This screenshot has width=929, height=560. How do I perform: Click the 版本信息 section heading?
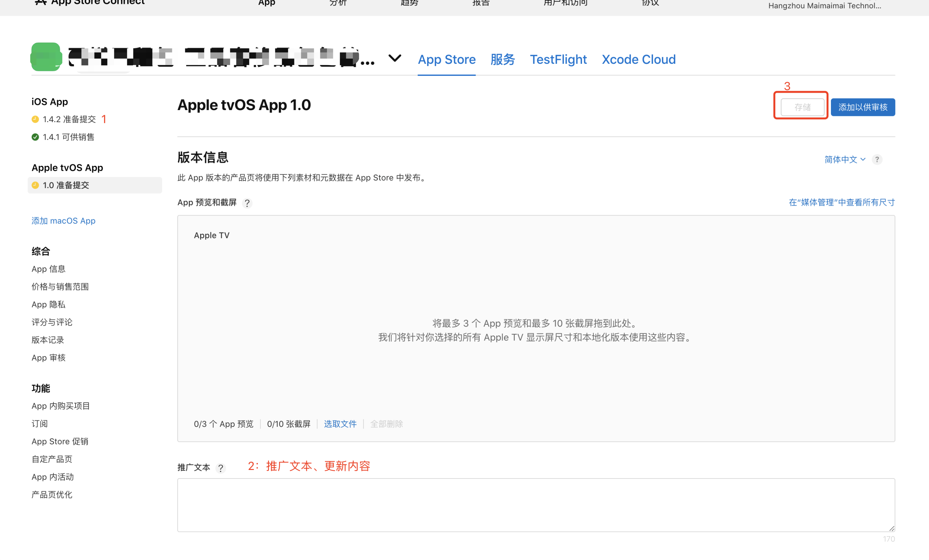(203, 157)
